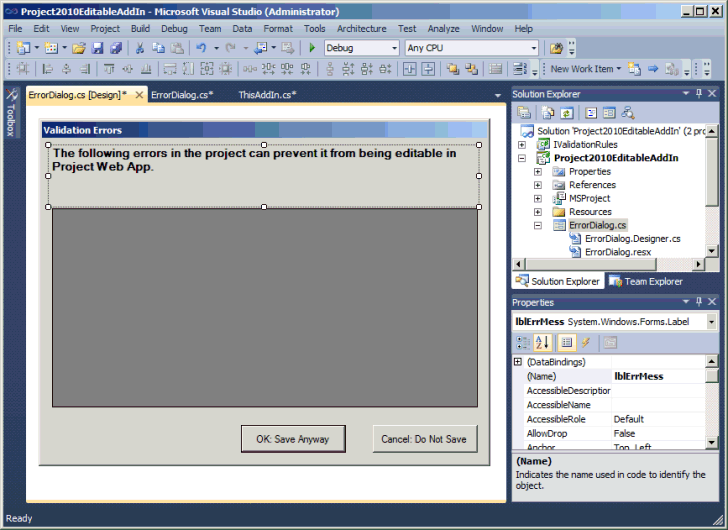728x530 pixels.
Task: Click the Add New Item toolbar icon
Action: tap(51, 48)
